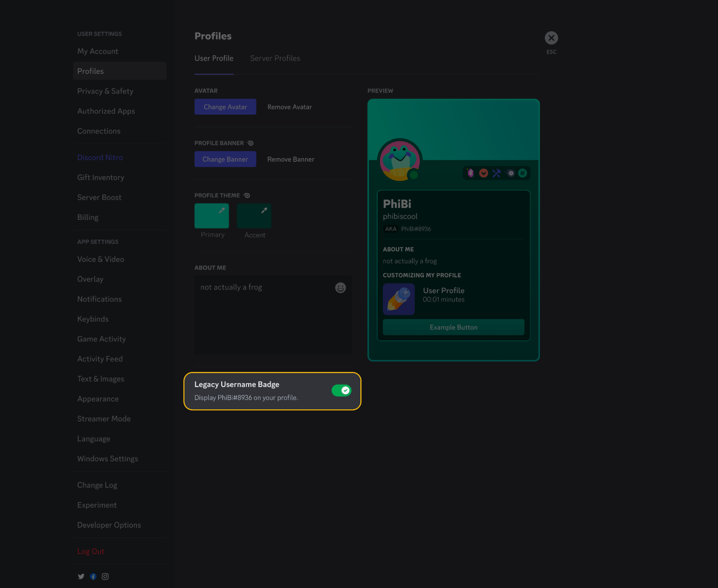This screenshot has width=718, height=588.
Task: Click the emoji picker smiley icon in About Me
Action: click(340, 287)
